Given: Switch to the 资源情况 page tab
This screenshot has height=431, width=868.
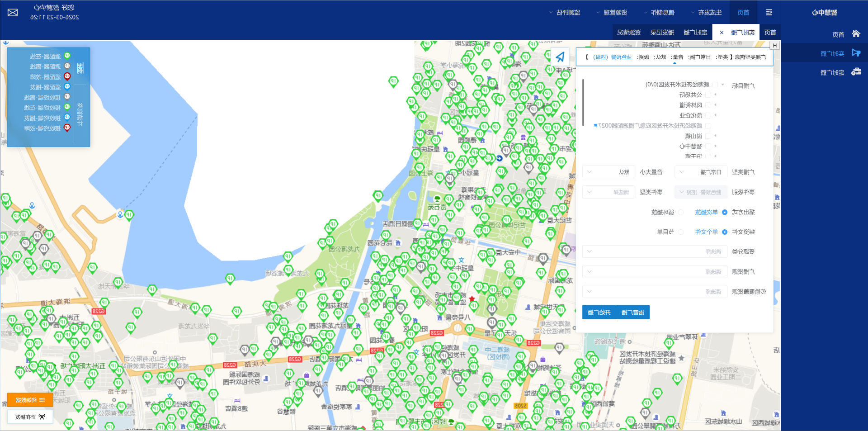Looking at the screenshot, I should 629,32.
